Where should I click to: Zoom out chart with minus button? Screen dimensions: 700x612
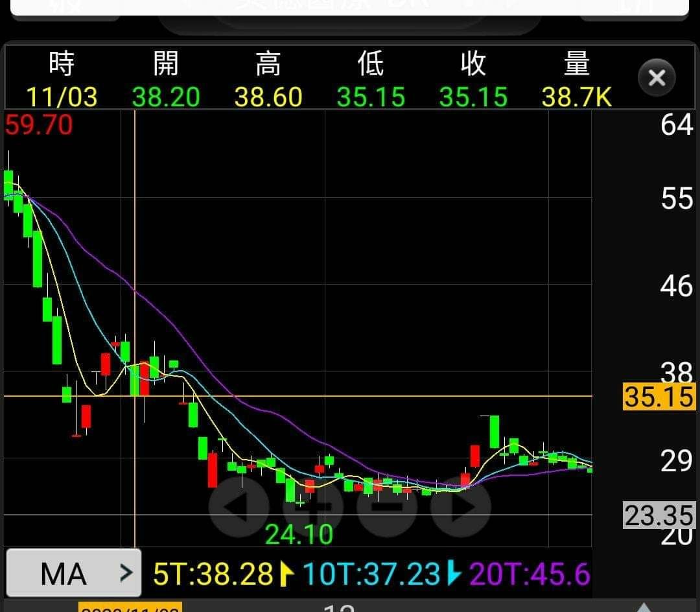(387, 507)
